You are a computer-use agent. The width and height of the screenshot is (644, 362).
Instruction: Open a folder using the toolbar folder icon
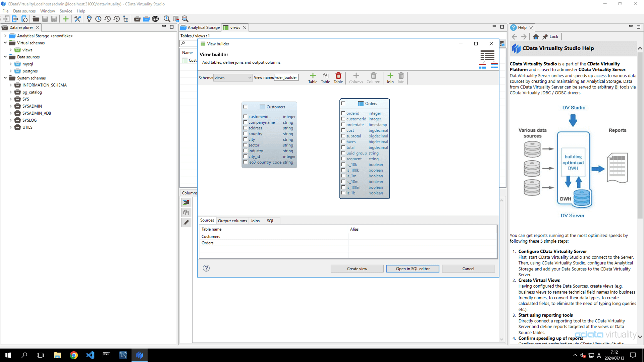[36, 19]
